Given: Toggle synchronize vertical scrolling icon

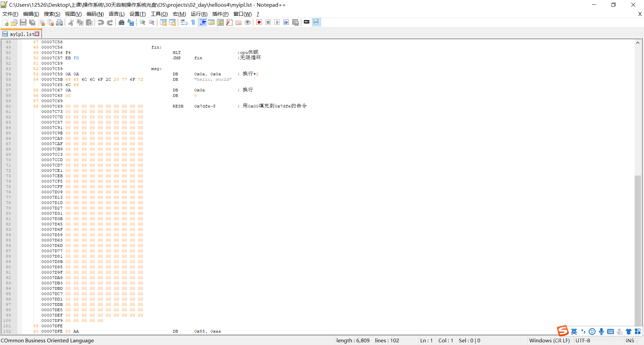Looking at the screenshot, I should 163,22.
